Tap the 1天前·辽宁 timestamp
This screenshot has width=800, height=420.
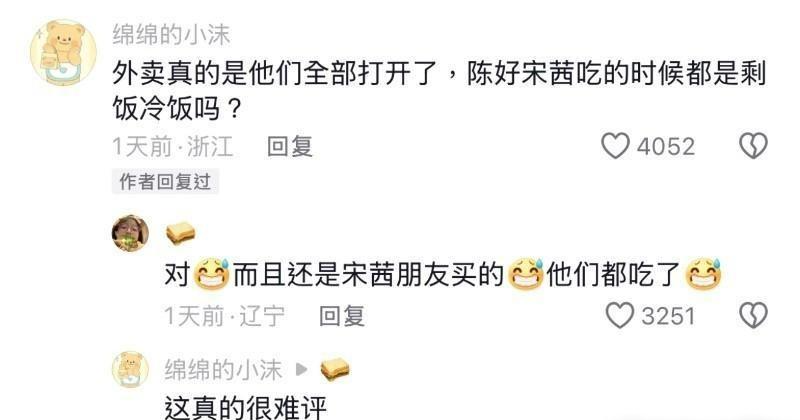tap(224, 316)
